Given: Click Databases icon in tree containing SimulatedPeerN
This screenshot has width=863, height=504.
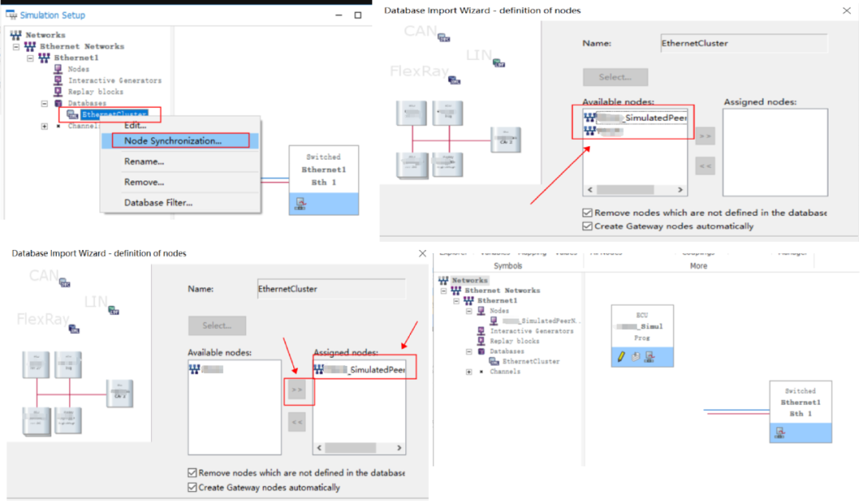Looking at the screenshot, I should click(482, 351).
